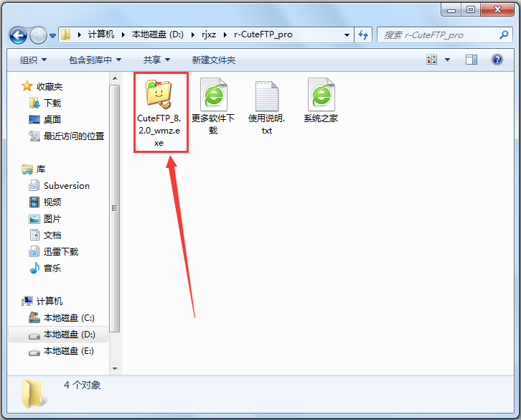This screenshot has width=521, height=420.
Task: Click the 音乐 note icon
Action: tap(34, 268)
